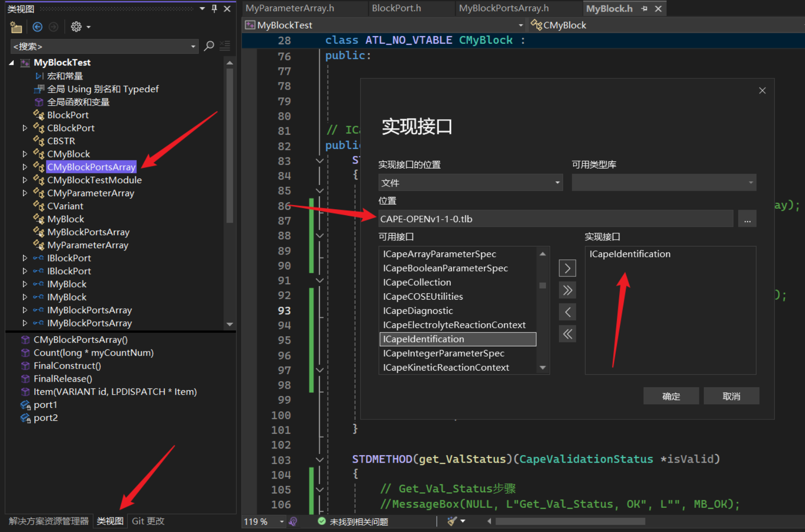Click the search magnifier icon in Class View
Screen dimensions: 805x532
(x=209, y=46)
